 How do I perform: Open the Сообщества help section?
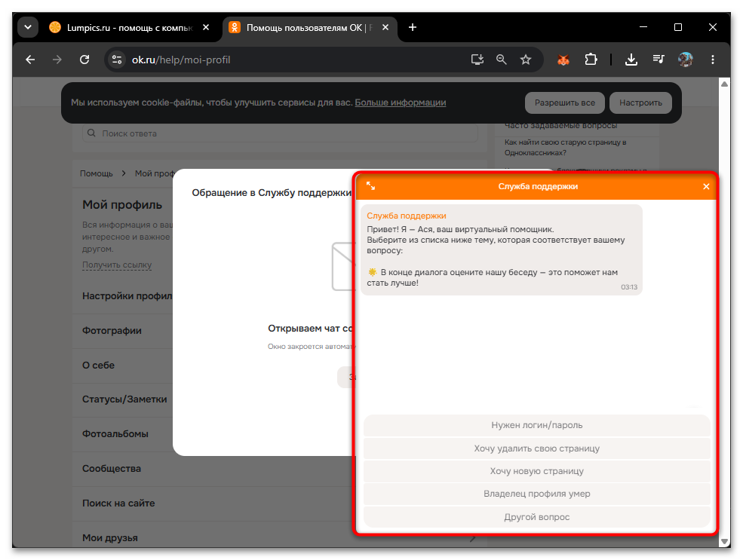(112, 468)
